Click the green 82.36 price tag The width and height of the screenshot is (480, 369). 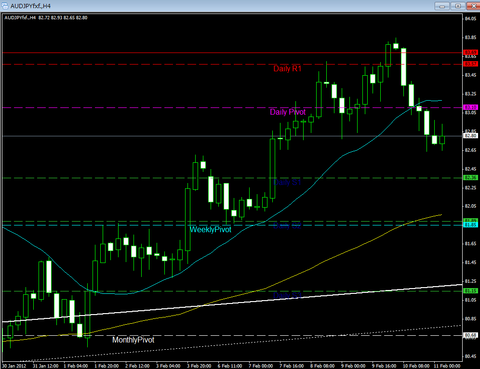coord(471,178)
